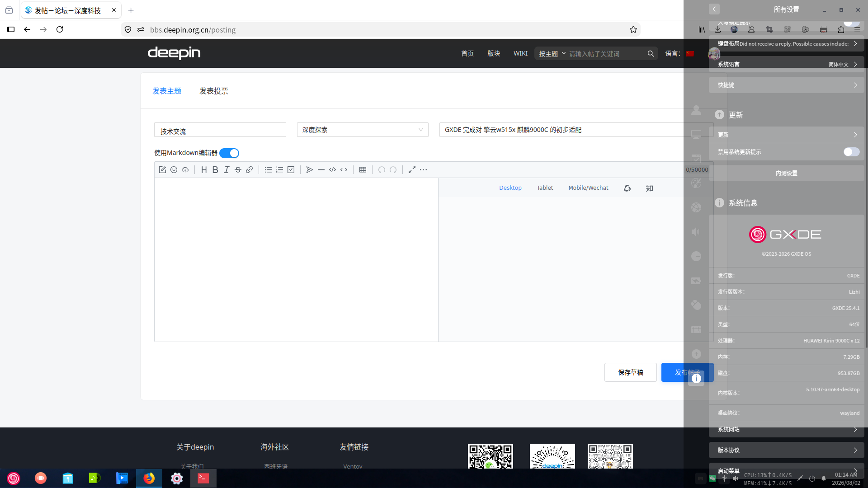Expand the 快捷键 settings row
The height and width of the screenshot is (488, 868).
click(x=787, y=85)
